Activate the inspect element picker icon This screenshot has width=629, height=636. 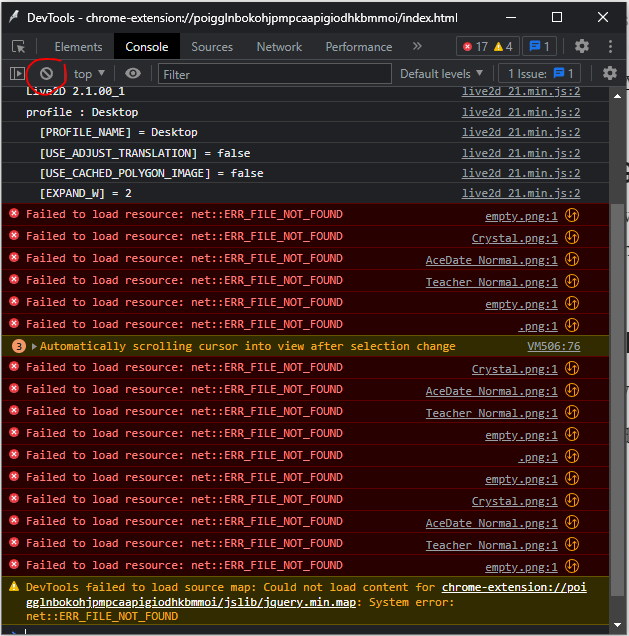[x=18, y=47]
